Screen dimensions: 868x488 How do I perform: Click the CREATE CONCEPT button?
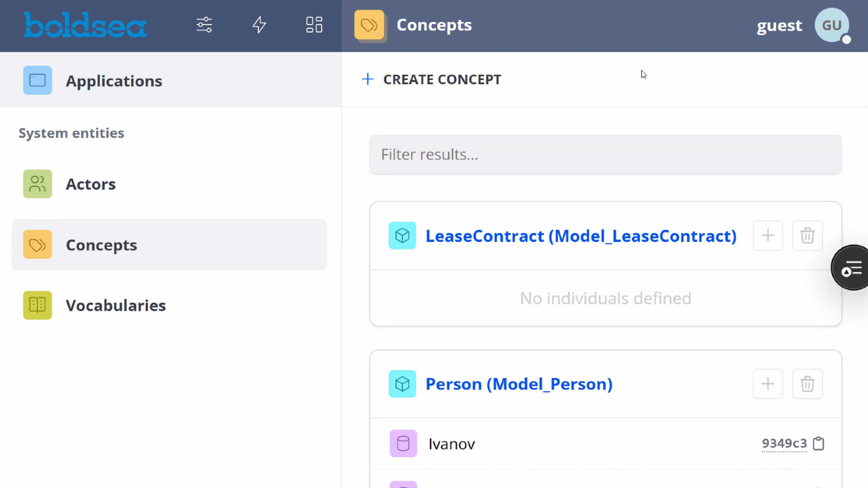click(x=432, y=80)
